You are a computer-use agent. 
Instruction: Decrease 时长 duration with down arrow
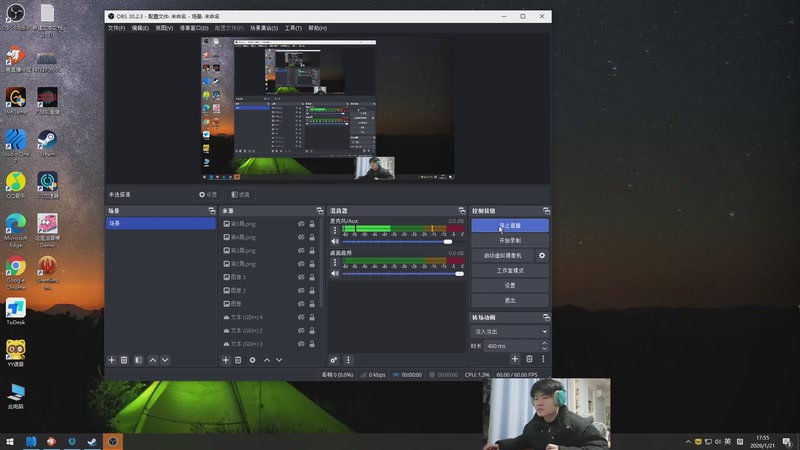[x=544, y=348]
